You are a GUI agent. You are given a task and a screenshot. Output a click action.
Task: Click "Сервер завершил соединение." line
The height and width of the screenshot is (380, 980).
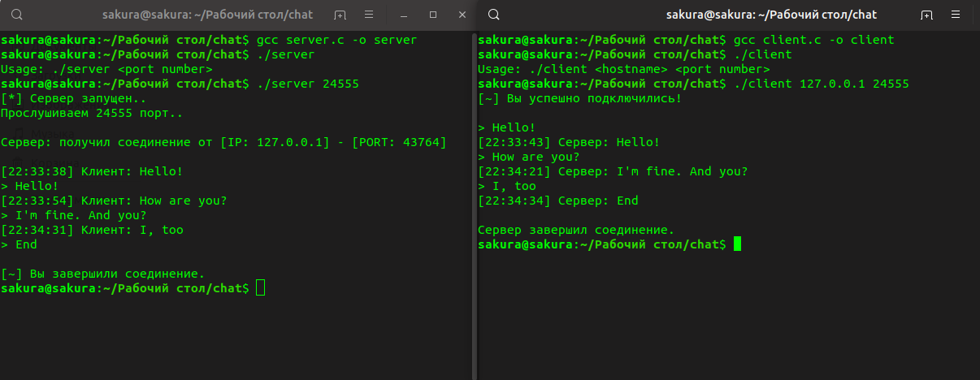coord(576,230)
